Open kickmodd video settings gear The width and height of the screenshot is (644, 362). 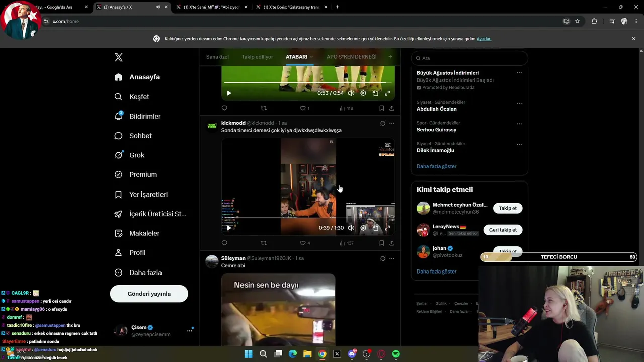tap(363, 228)
